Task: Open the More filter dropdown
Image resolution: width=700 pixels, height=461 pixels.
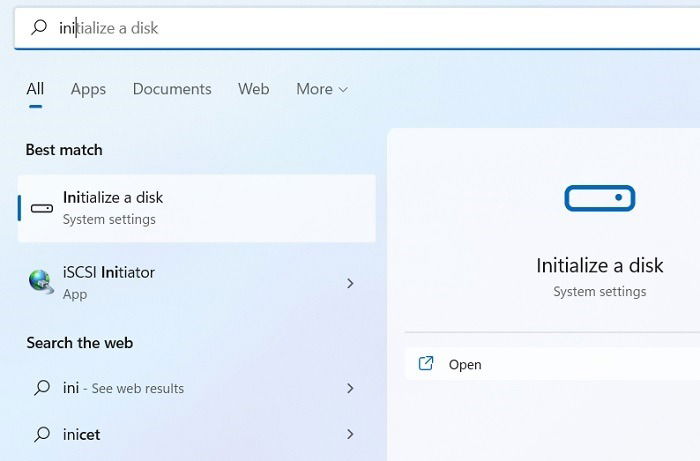Action: click(x=322, y=89)
